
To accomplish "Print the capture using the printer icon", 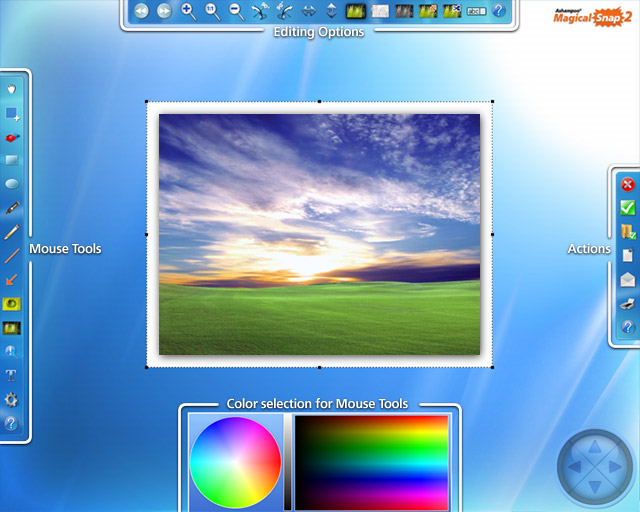I will [628, 303].
